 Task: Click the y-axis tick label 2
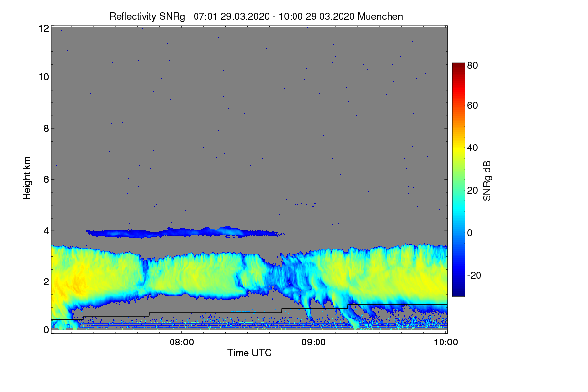[x=46, y=282]
